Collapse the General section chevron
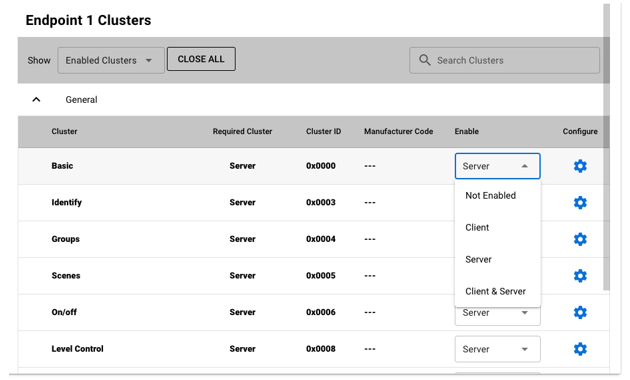The image size is (630, 380). tap(36, 99)
